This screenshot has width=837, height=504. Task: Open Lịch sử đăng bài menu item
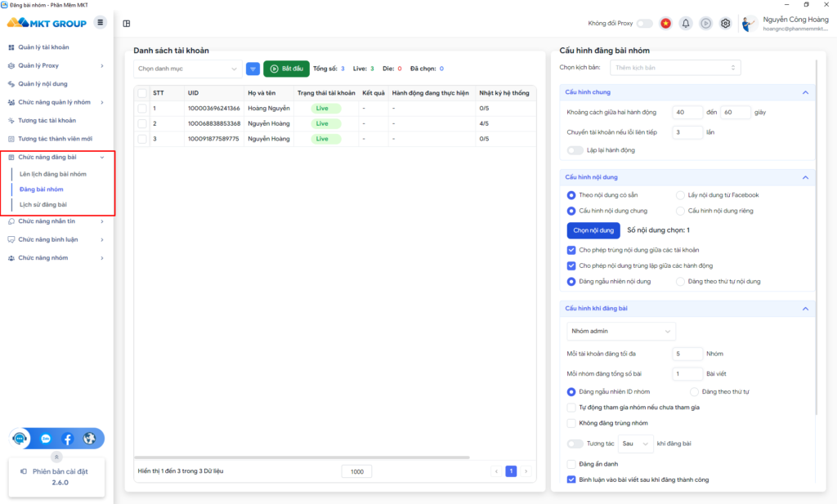[x=43, y=204]
